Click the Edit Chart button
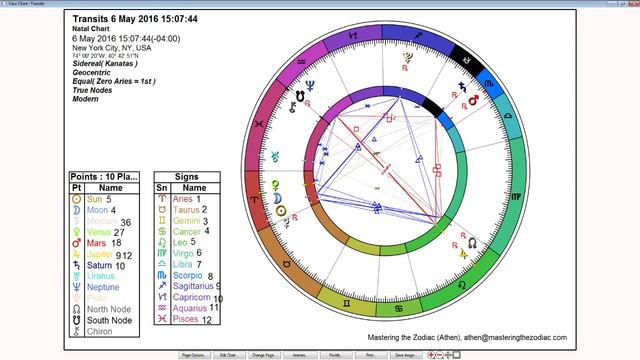The width and height of the screenshot is (640, 360). [229, 356]
